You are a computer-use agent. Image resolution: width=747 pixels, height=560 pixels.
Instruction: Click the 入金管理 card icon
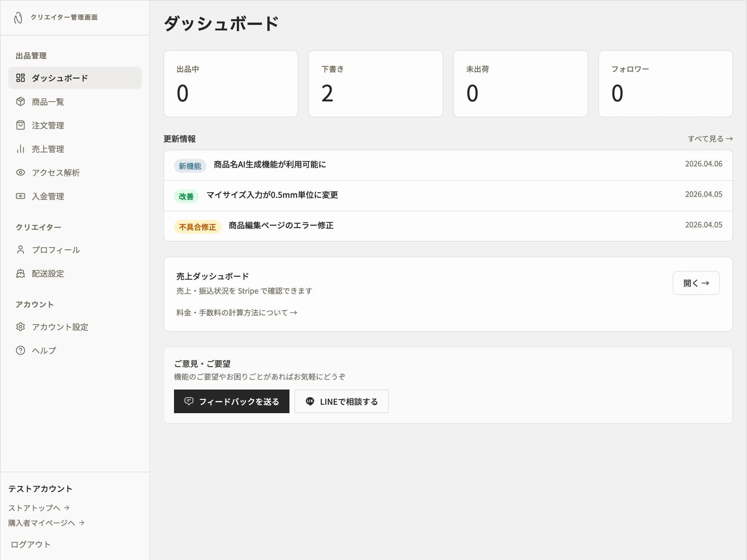tap(21, 196)
